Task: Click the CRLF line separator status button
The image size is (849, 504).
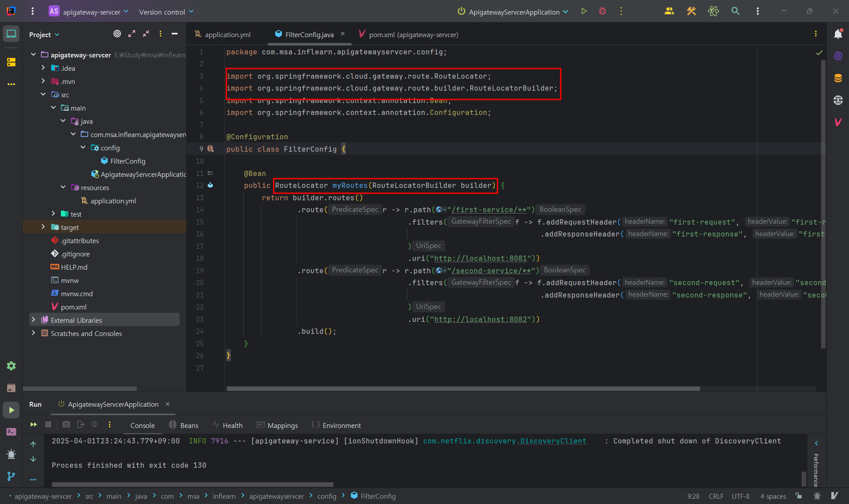Action: pos(715,496)
